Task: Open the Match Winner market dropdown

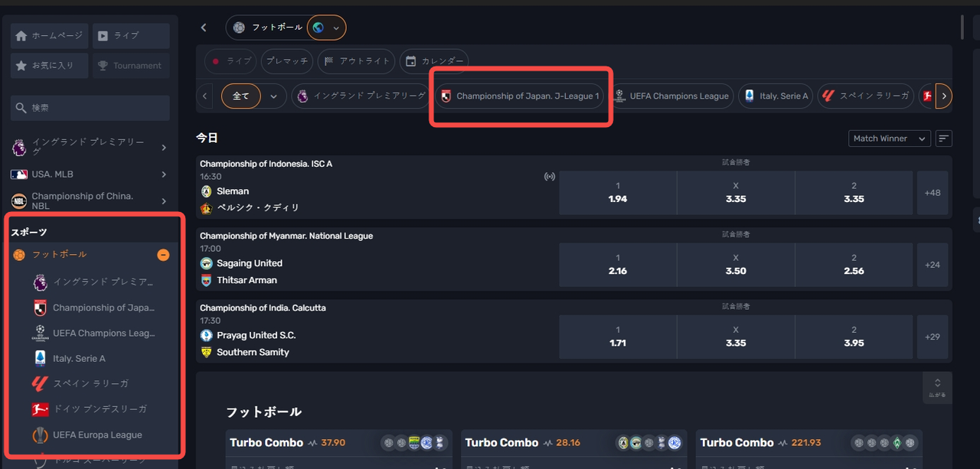Action: pyautogui.click(x=889, y=138)
